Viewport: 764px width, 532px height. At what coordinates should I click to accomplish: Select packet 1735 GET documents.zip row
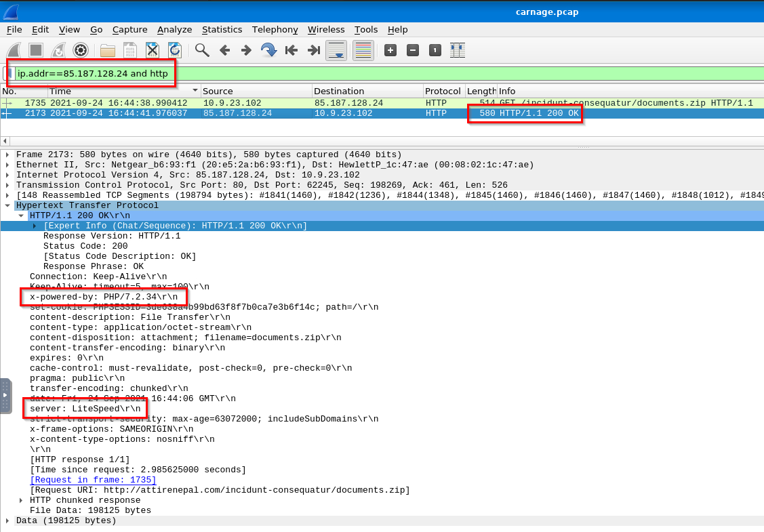point(339,103)
